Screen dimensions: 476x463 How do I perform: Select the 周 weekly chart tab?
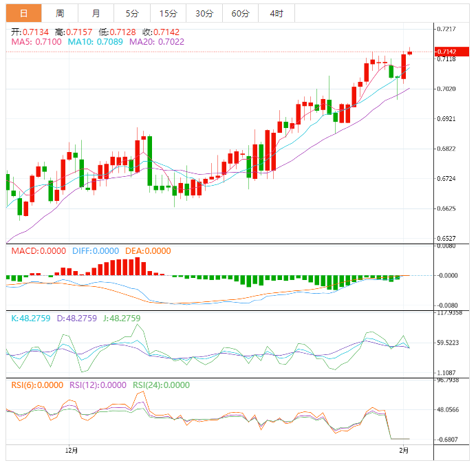(x=60, y=13)
